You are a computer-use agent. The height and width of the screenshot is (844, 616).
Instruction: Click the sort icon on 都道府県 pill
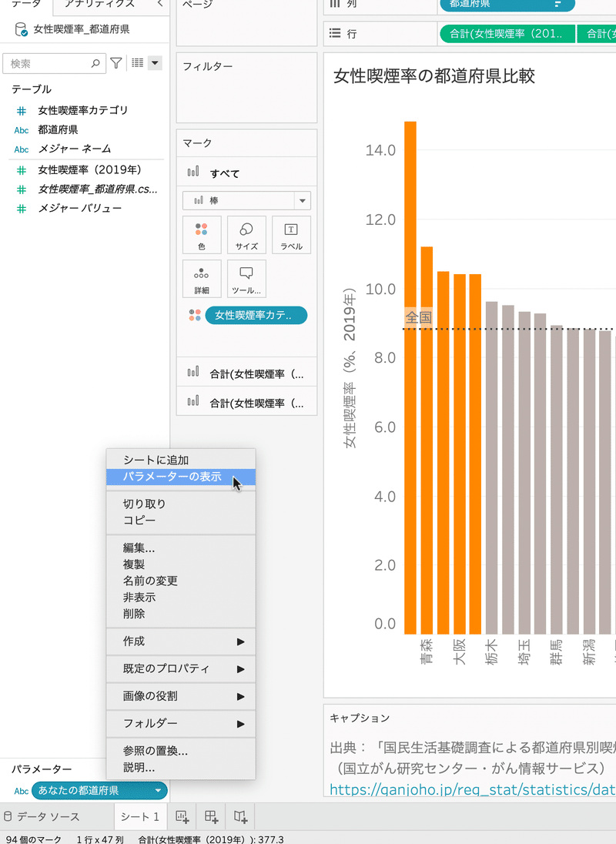(x=557, y=5)
